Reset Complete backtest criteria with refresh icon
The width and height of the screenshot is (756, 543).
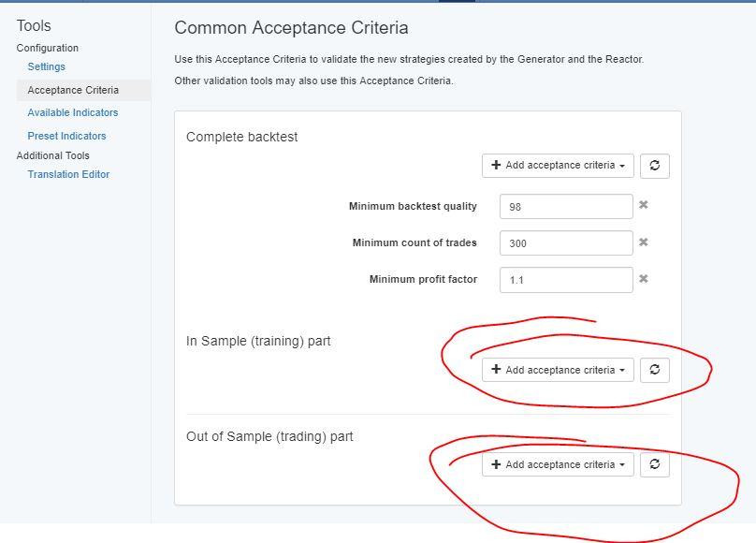[655, 166]
